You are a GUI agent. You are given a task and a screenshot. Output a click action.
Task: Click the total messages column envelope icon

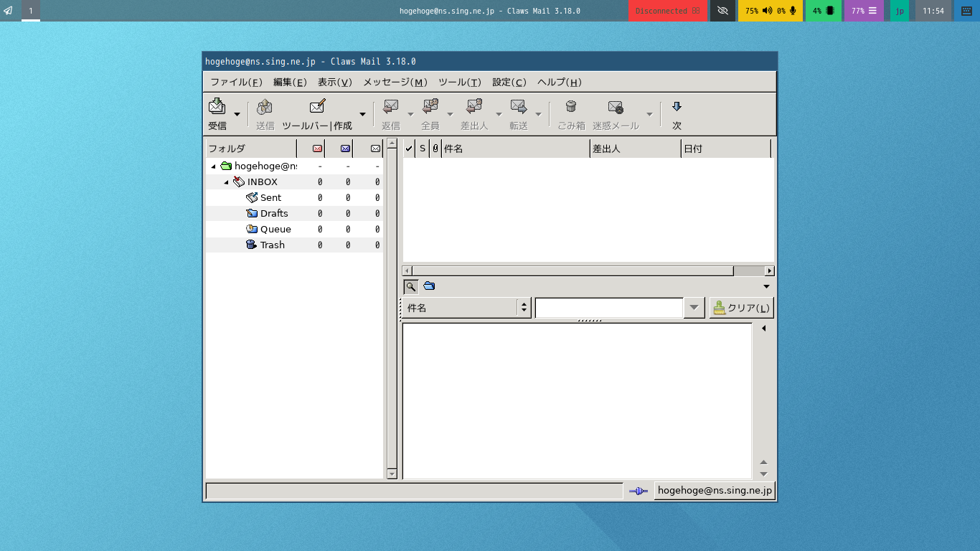click(375, 149)
